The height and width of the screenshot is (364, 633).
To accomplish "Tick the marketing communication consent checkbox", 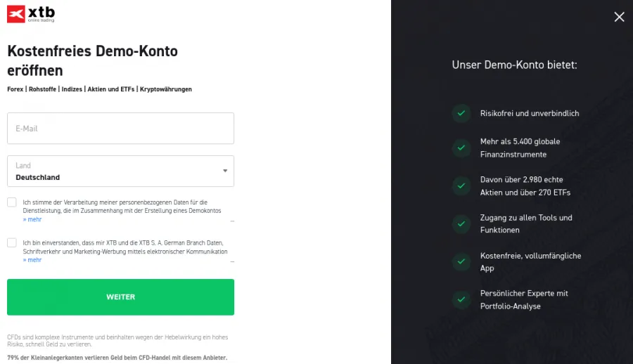I will click(x=12, y=242).
